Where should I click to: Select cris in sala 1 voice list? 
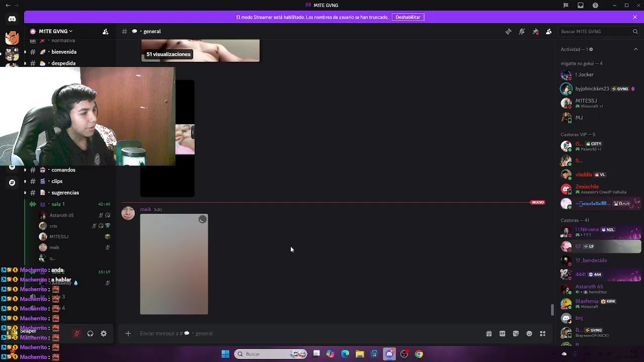[53, 226]
